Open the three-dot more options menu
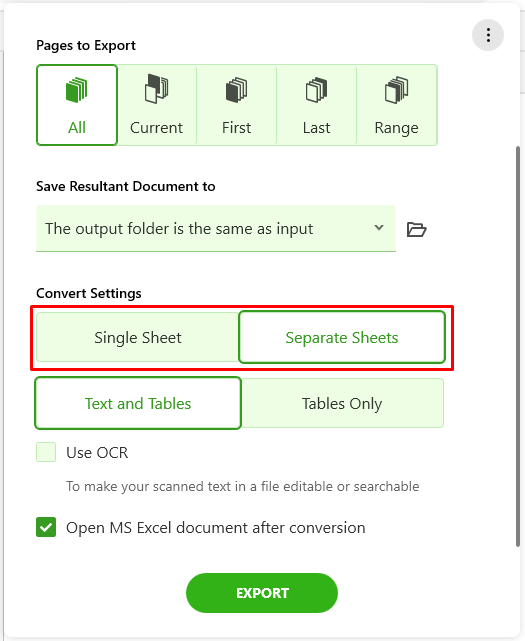 (488, 35)
